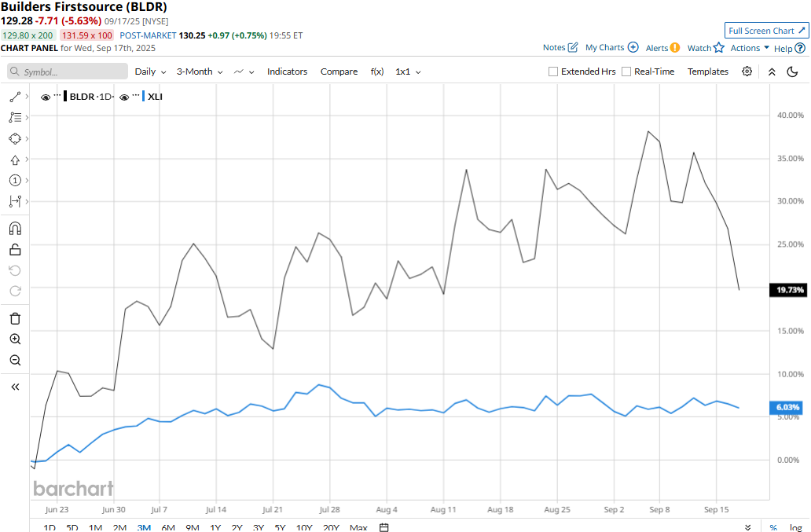Toggle log scale mode

click(796, 527)
